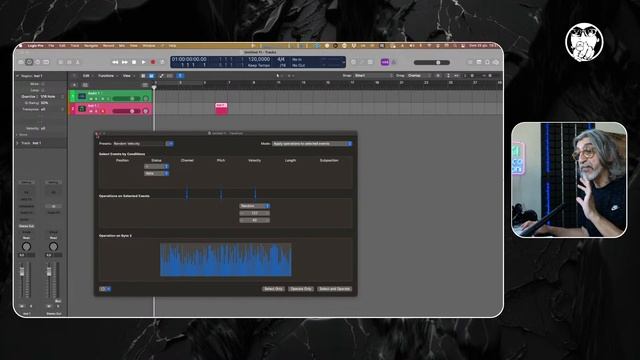Open the Smart Controls icon
Screen dimensions: 640x360
pyautogui.click(x=60, y=62)
